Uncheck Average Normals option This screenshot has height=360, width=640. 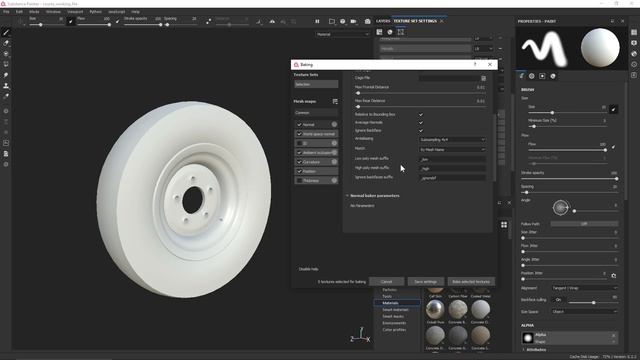(x=421, y=122)
